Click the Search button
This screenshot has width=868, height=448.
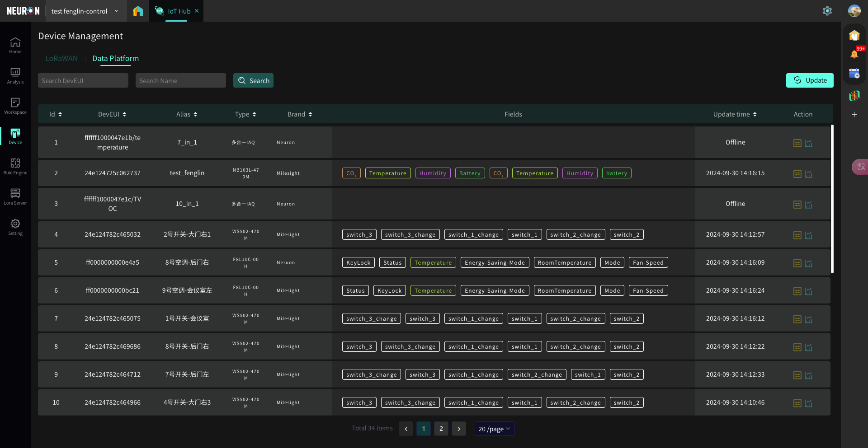pos(253,80)
